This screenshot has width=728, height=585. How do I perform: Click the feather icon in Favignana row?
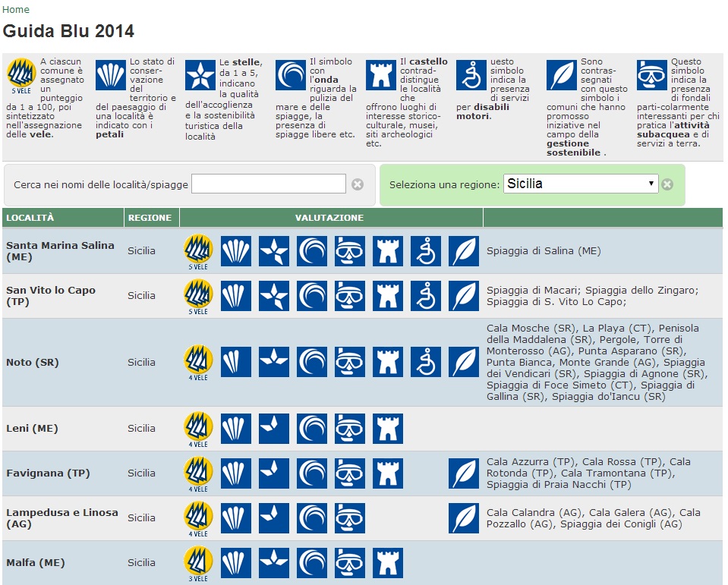point(463,473)
